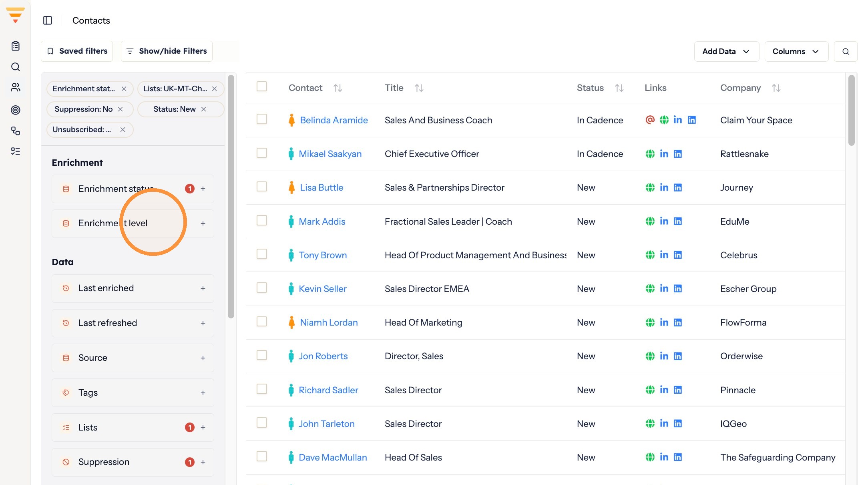The height and width of the screenshot is (485, 868).
Task: Open the Add Data dropdown
Action: 726,51
